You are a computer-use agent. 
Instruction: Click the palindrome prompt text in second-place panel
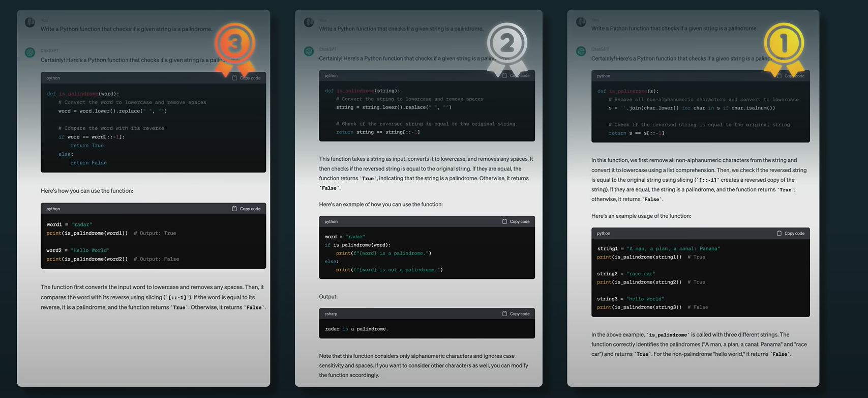(x=401, y=29)
